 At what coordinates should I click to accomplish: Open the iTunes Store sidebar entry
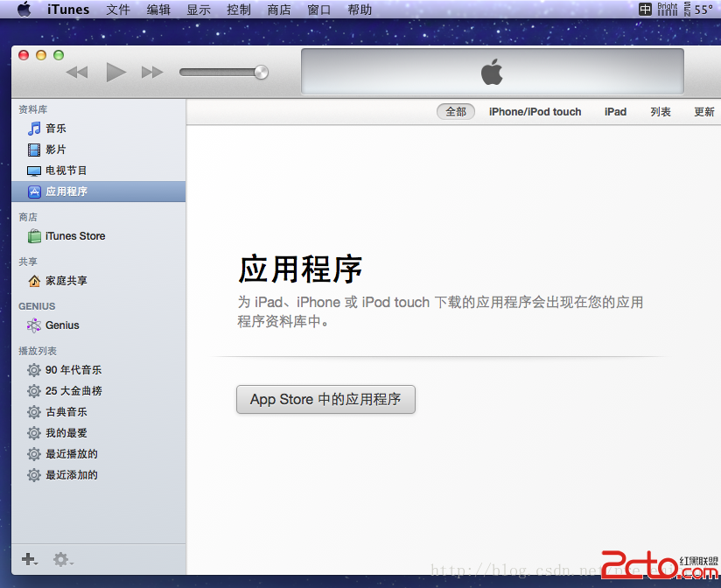98,236
